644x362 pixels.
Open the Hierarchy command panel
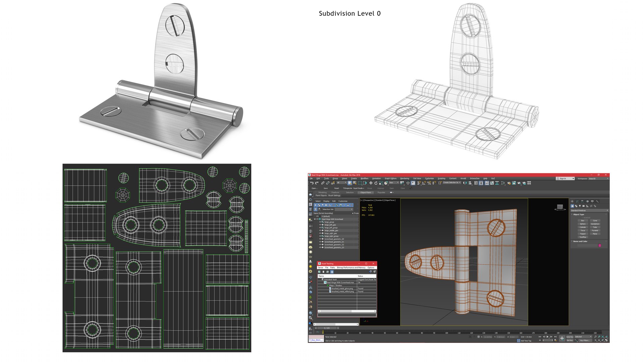coord(582,201)
